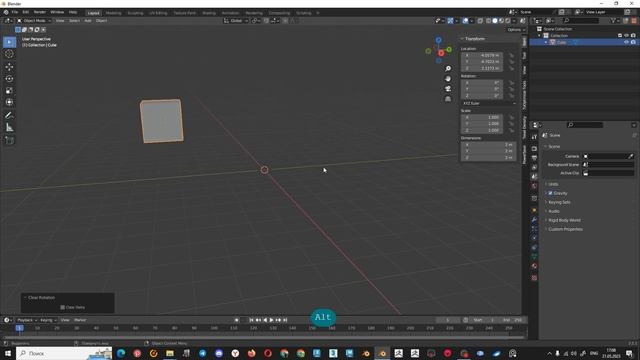
Task: Open the View Layer properties tab icon
Action: [x=534, y=167]
